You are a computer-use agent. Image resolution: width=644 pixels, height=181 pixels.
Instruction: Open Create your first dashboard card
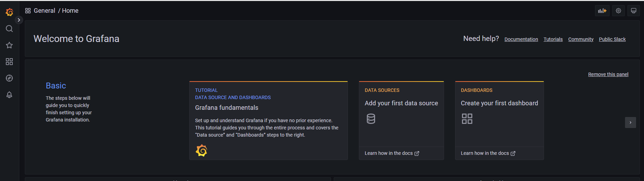point(500,120)
